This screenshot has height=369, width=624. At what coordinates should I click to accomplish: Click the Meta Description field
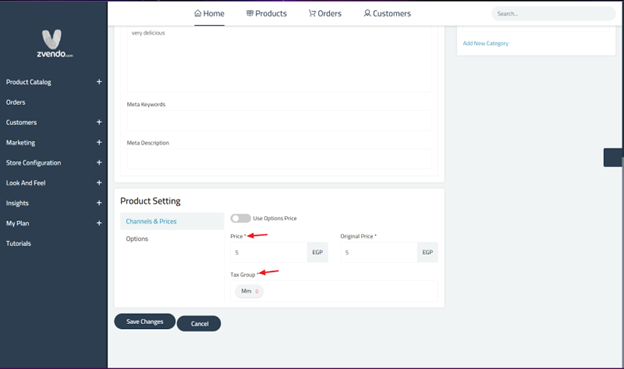click(x=279, y=159)
